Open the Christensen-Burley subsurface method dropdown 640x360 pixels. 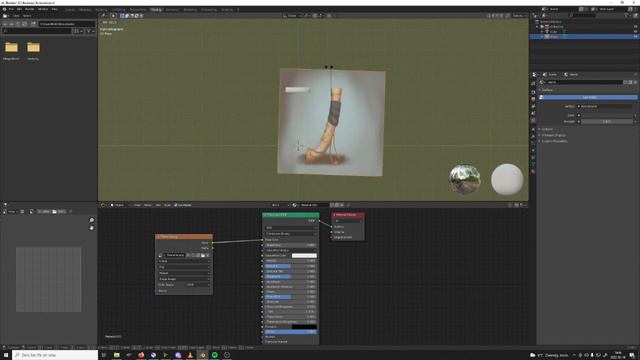tap(291, 233)
